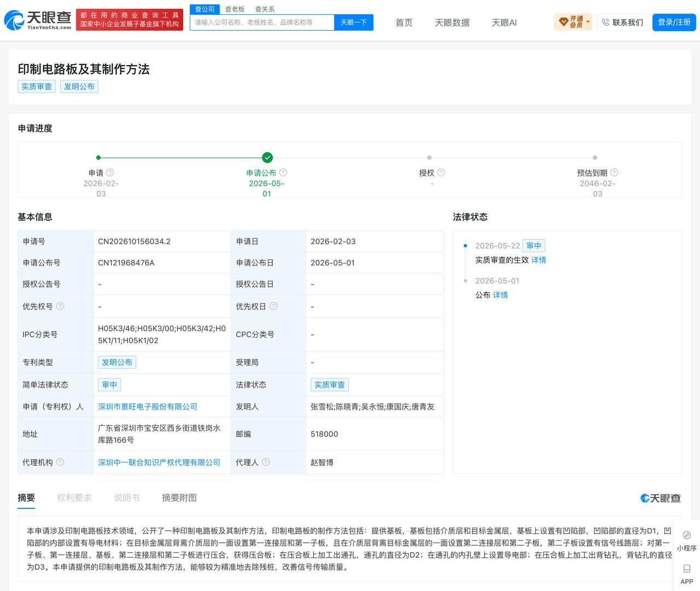Screen dimensions: 700x591
Task: Open 天眼数据 navigation item
Action: (x=452, y=22)
